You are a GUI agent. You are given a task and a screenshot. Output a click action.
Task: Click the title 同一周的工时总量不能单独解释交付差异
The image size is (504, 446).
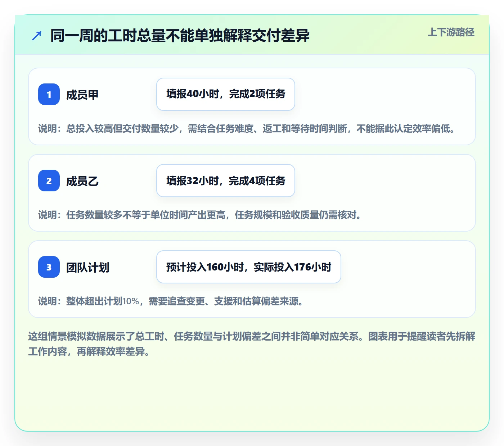pyautogui.click(x=180, y=36)
